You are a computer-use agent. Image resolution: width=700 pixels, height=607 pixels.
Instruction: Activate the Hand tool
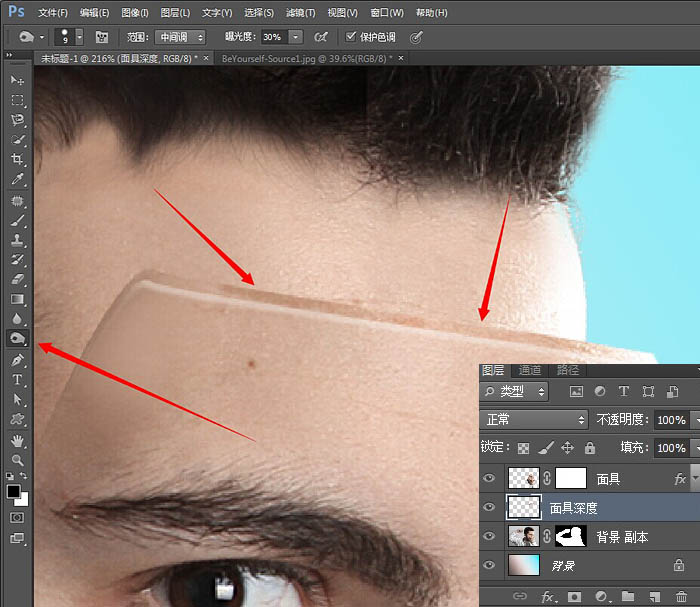click(17, 440)
